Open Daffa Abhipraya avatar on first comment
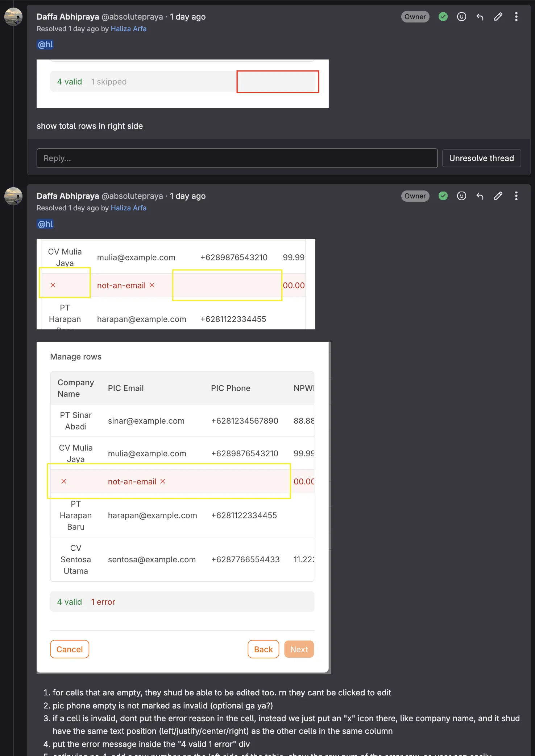 tap(13, 17)
